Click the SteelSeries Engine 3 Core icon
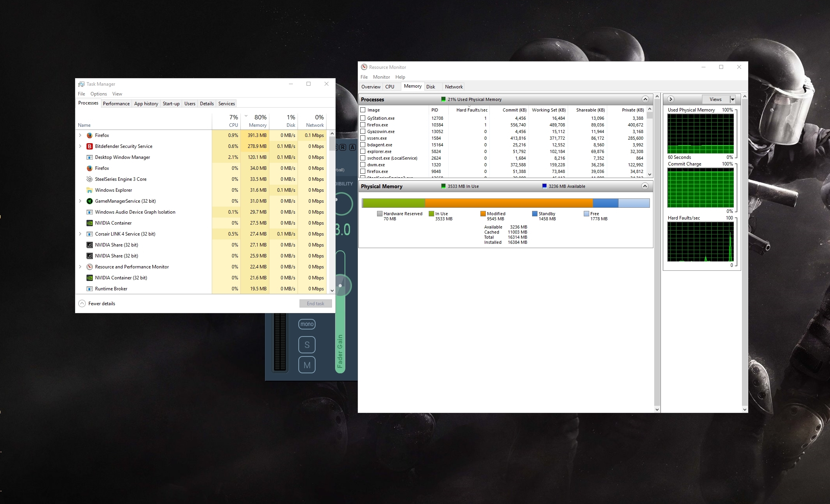This screenshot has width=830, height=504. click(89, 179)
